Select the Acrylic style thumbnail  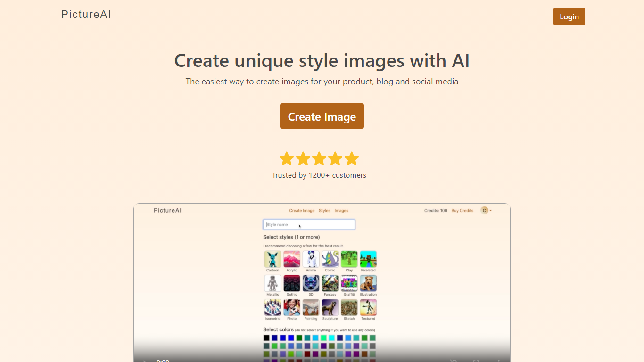[292, 259]
